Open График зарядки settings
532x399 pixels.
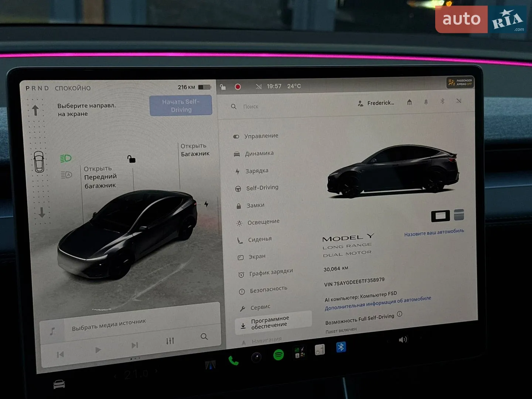pyautogui.click(x=266, y=273)
